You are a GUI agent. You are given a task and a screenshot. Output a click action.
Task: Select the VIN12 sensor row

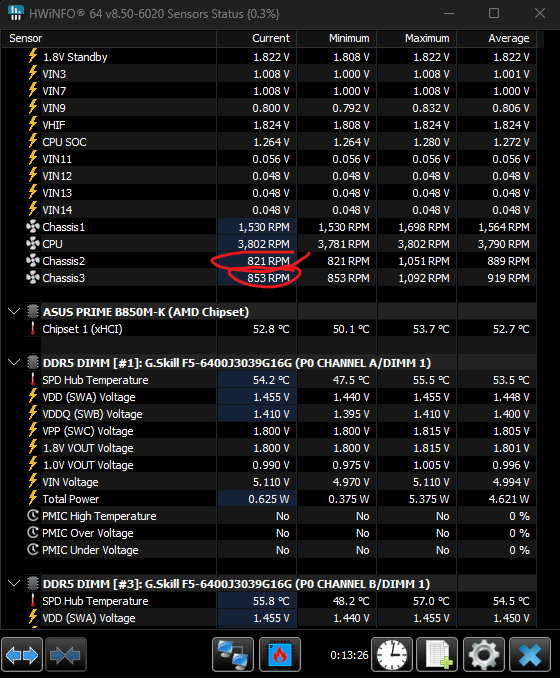click(280, 176)
